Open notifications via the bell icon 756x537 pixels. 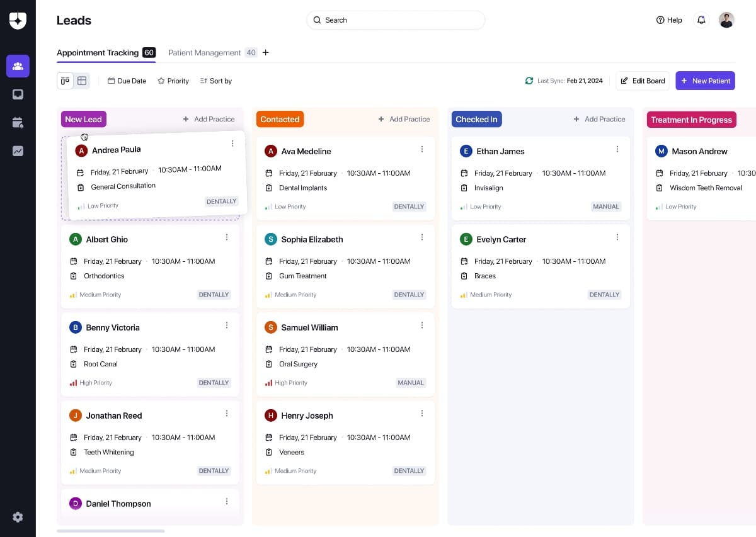pos(701,20)
